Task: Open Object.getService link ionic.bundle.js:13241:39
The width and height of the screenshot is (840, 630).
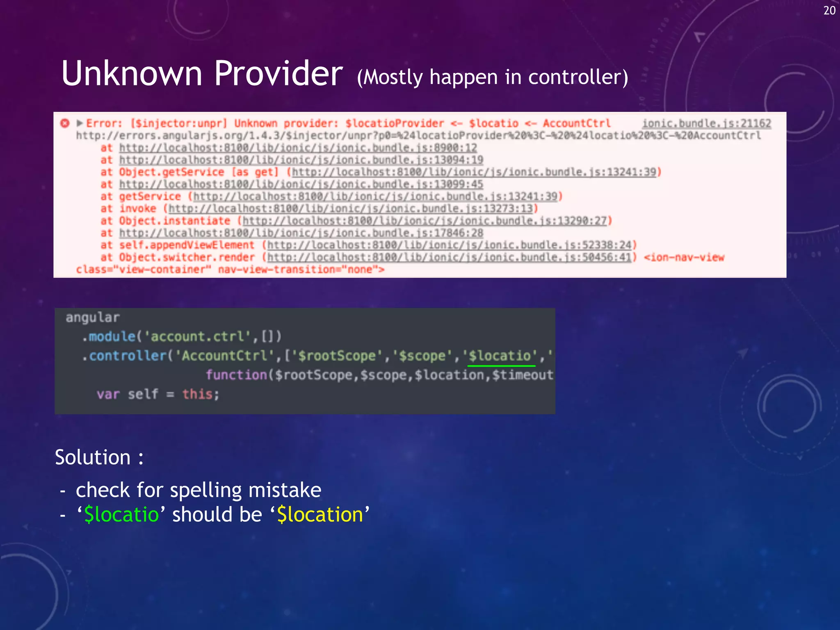Action: pyautogui.click(x=474, y=172)
